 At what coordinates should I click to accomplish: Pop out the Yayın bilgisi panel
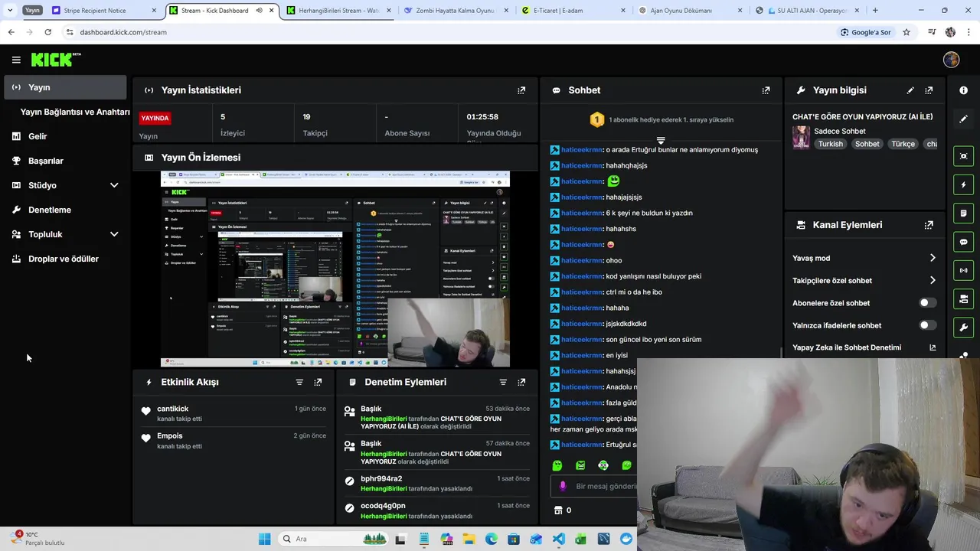coord(929,90)
